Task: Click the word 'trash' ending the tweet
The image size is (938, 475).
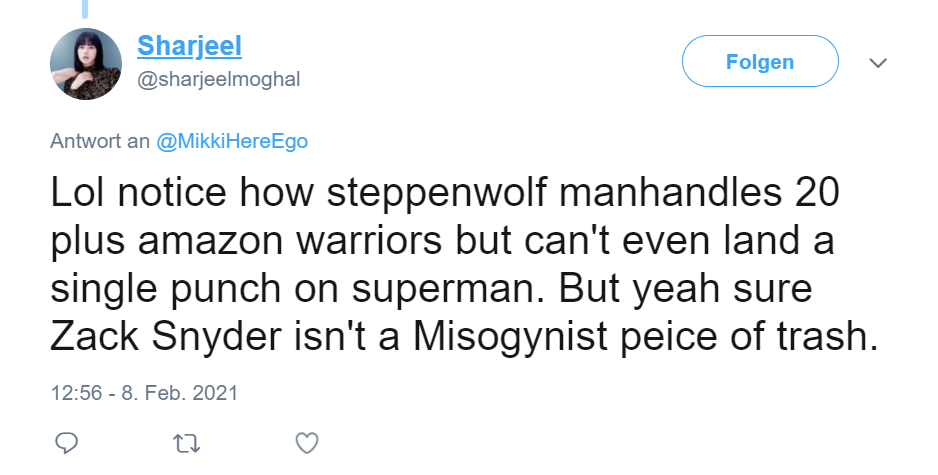Action: pyautogui.click(x=822, y=338)
